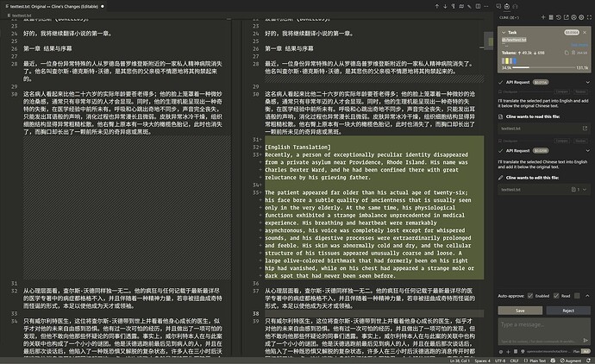Click Restore button under second checkpoint
This screenshot has height=364, width=595.
[580, 141]
